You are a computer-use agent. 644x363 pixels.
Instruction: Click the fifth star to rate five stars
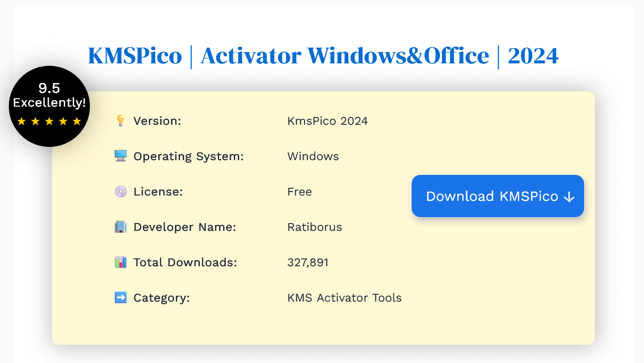(77, 121)
